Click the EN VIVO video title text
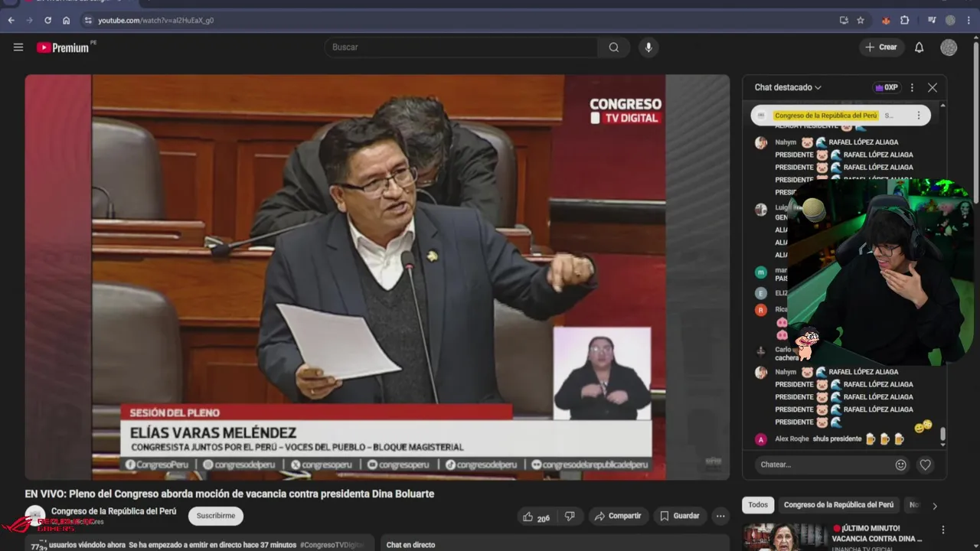This screenshot has height=551, width=980. [230, 494]
